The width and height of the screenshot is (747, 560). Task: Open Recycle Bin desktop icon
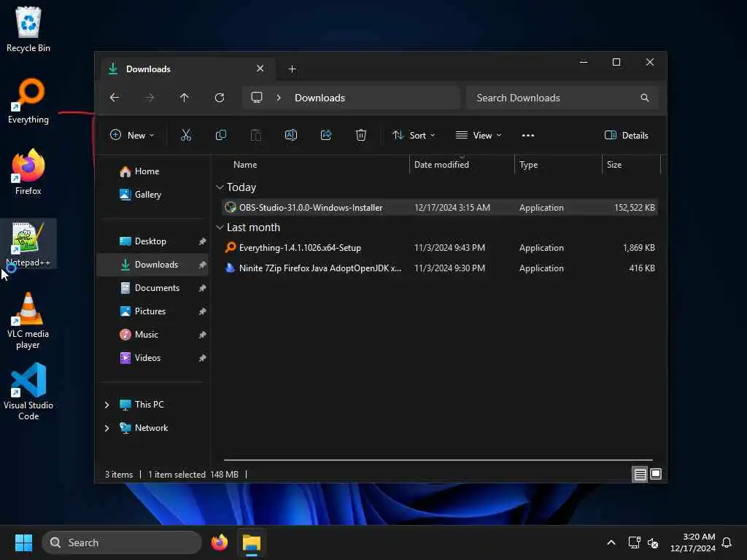click(x=28, y=29)
